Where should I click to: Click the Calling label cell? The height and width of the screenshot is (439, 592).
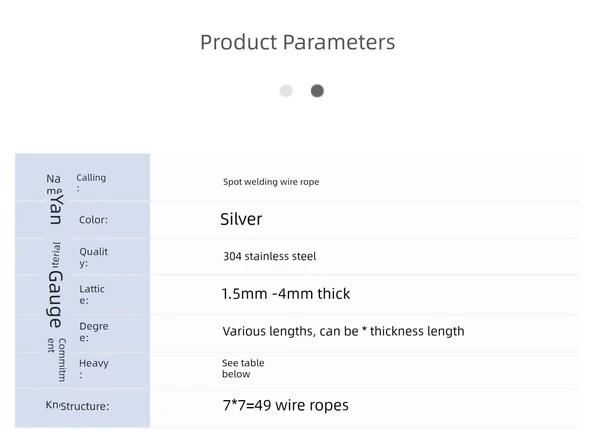point(91,182)
